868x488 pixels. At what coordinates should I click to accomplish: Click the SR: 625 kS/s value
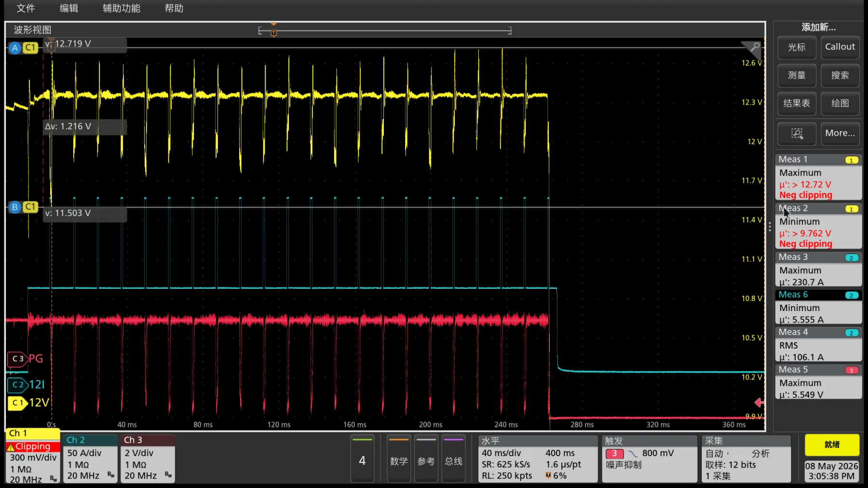click(506, 465)
